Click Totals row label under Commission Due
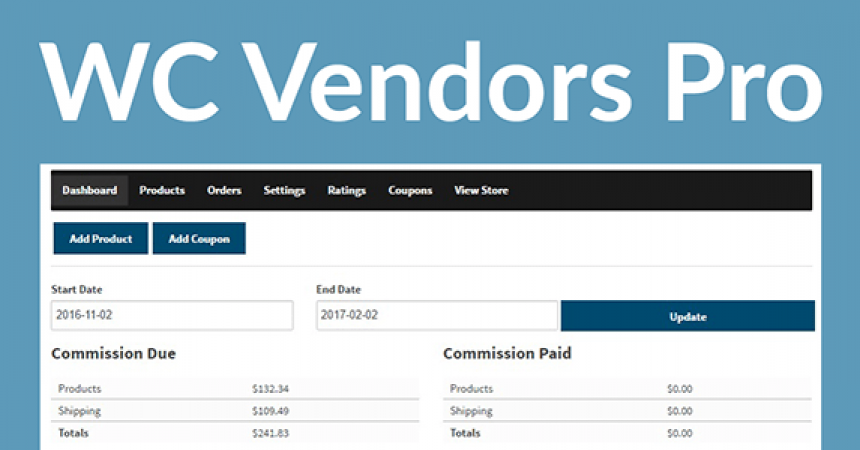The height and width of the screenshot is (450, 860). (x=73, y=433)
